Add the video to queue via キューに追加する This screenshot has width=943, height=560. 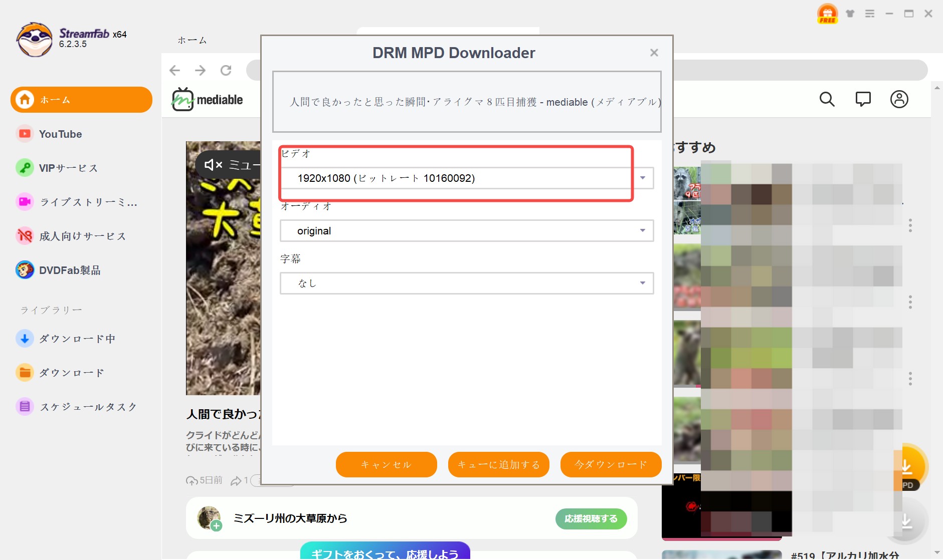pos(498,464)
